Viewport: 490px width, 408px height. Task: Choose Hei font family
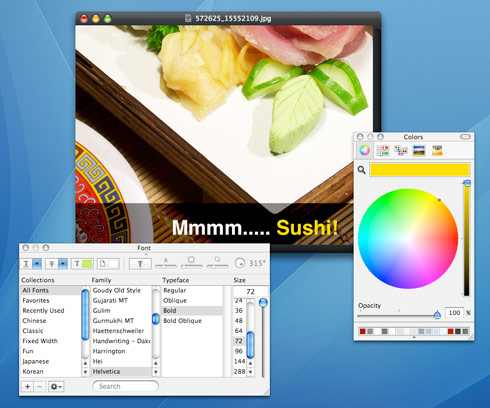tap(121, 361)
